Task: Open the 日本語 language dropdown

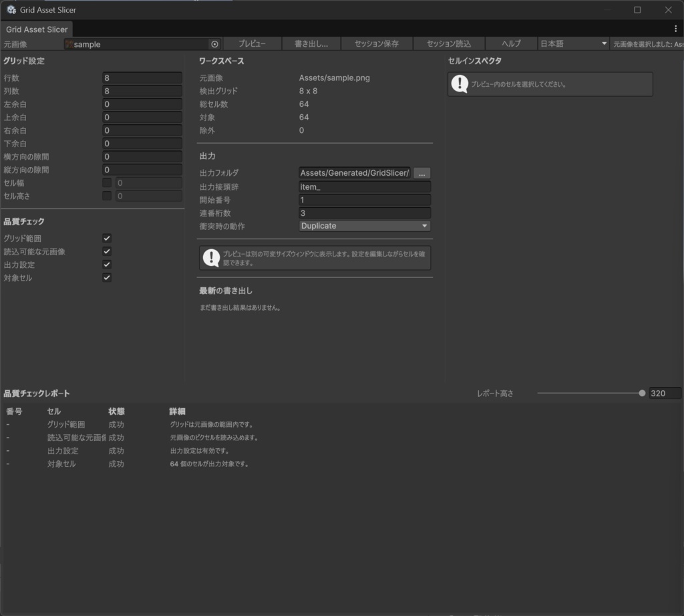Action: pos(573,43)
